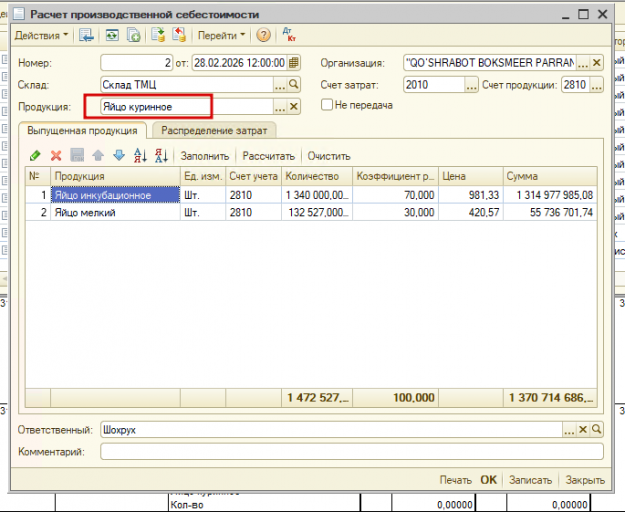Click the Количество column header
The width and height of the screenshot is (625, 512).
317,176
